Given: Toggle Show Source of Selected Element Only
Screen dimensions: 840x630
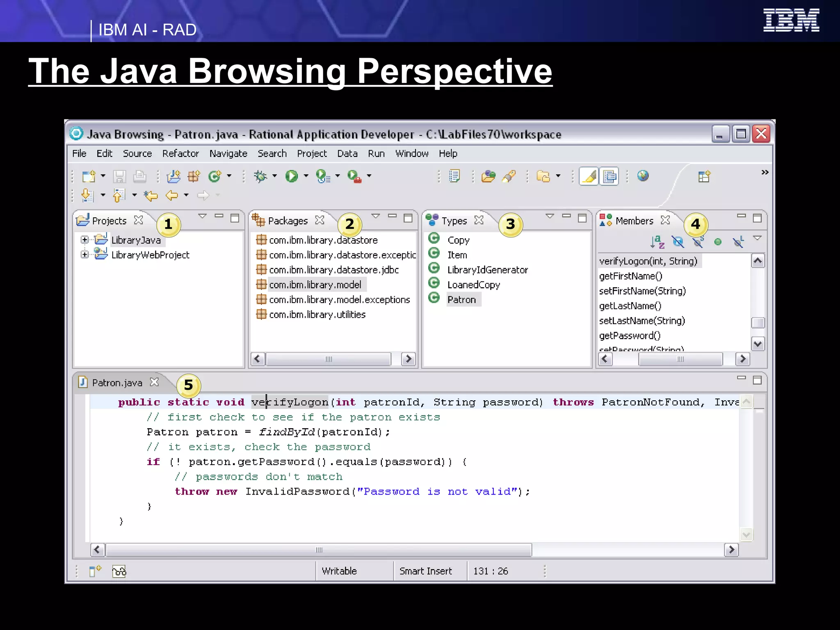Looking at the screenshot, I should [x=609, y=177].
